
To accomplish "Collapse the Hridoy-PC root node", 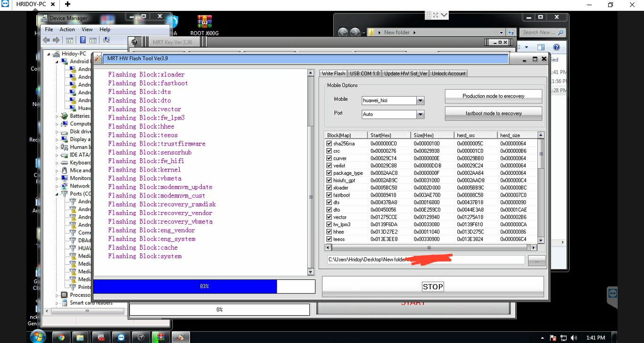I will coord(49,54).
